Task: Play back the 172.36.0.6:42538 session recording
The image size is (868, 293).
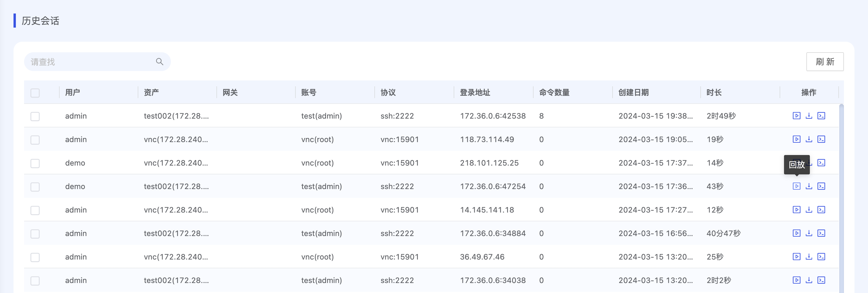Action: pyautogui.click(x=796, y=116)
